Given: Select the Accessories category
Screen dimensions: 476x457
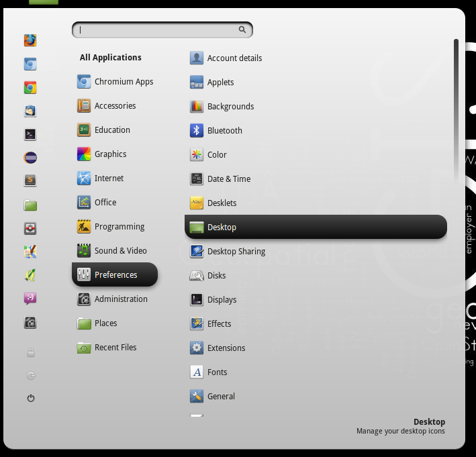Looking at the screenshot, I should coord(115,105).
